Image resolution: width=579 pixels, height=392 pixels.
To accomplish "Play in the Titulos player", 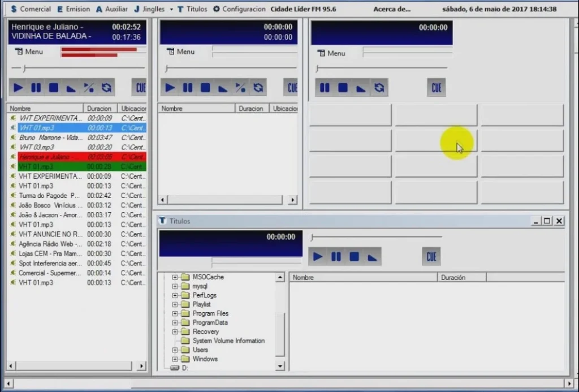I will click(x=318, y=256).
